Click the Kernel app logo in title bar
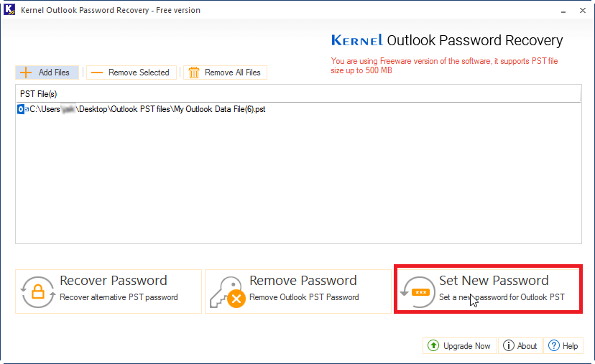 [9, 9]
